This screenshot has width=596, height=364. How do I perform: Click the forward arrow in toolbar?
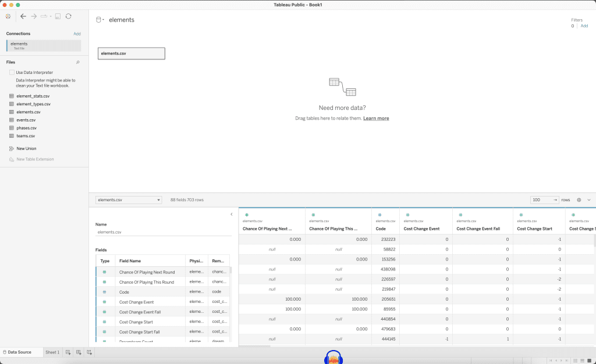click(34, 16)
